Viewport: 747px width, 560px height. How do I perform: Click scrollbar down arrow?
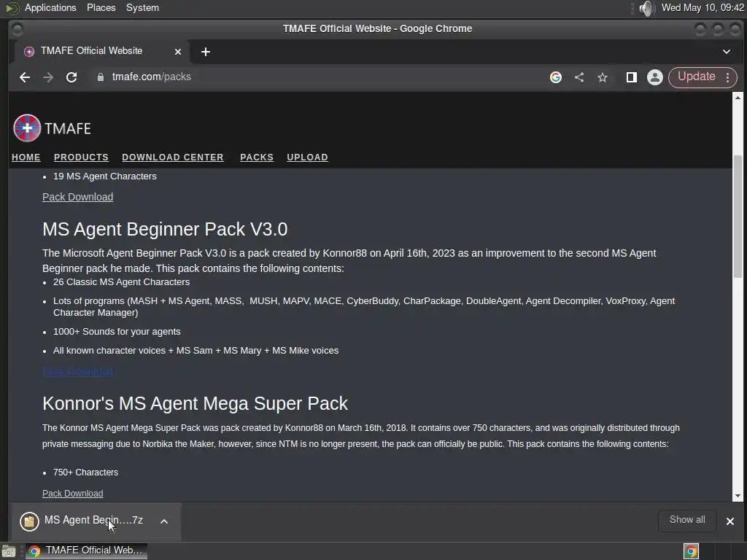(738, 496)
